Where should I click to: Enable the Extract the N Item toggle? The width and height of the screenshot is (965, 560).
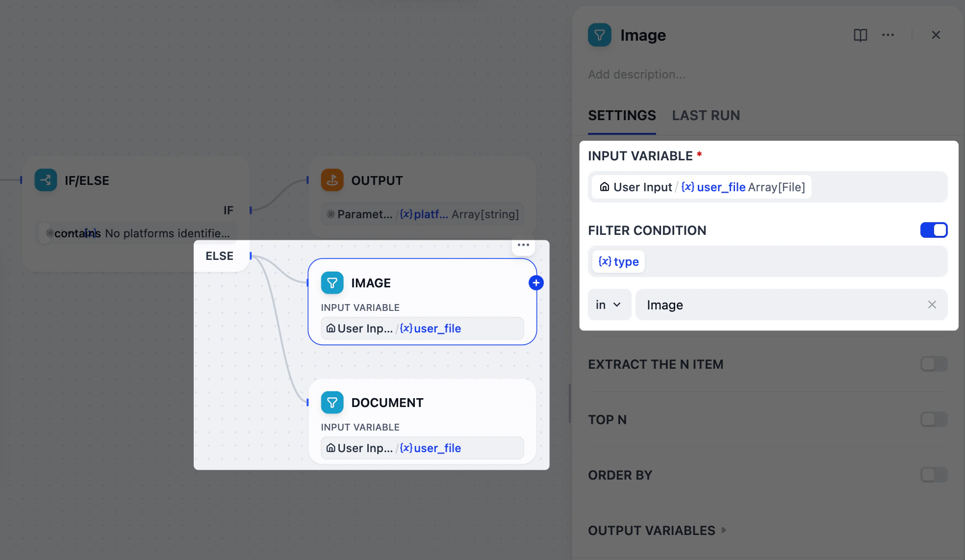[x=933, y=364]
